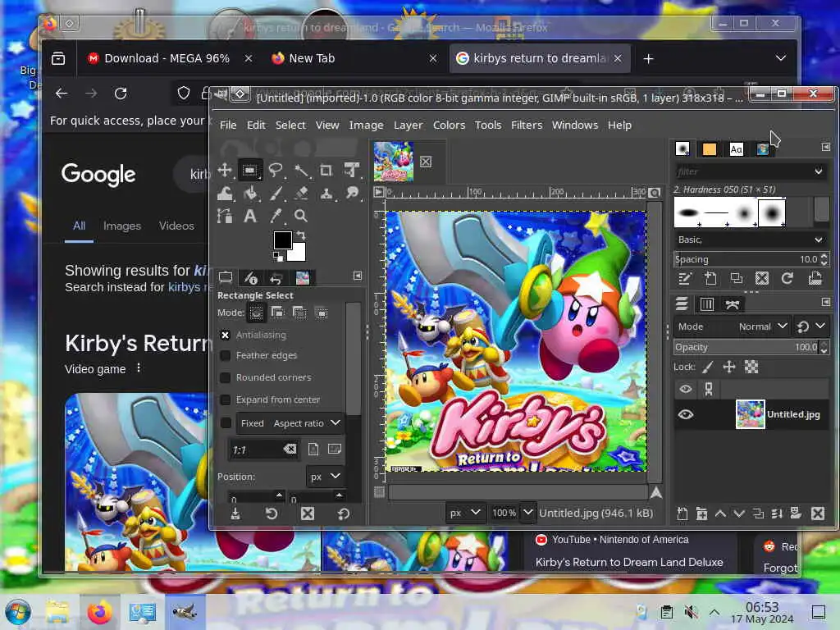Image resolution: width=840 pixels, height=630 pixels.
Task: Switch to the New Tab in Firefox
Action: [353, 58]
